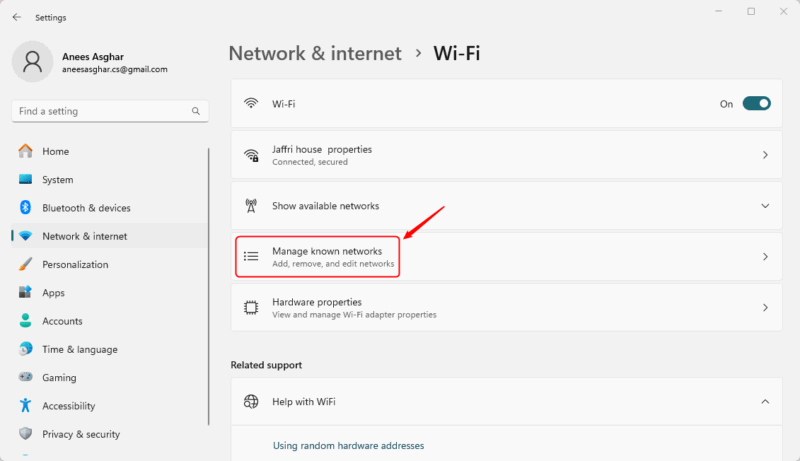Open the System settings page
The height and width of the screenshot is (461, 800).
click(57, 180)
